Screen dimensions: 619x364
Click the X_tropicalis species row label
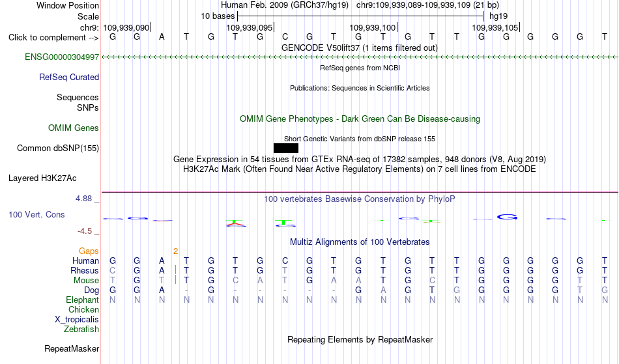pos(77,320)
